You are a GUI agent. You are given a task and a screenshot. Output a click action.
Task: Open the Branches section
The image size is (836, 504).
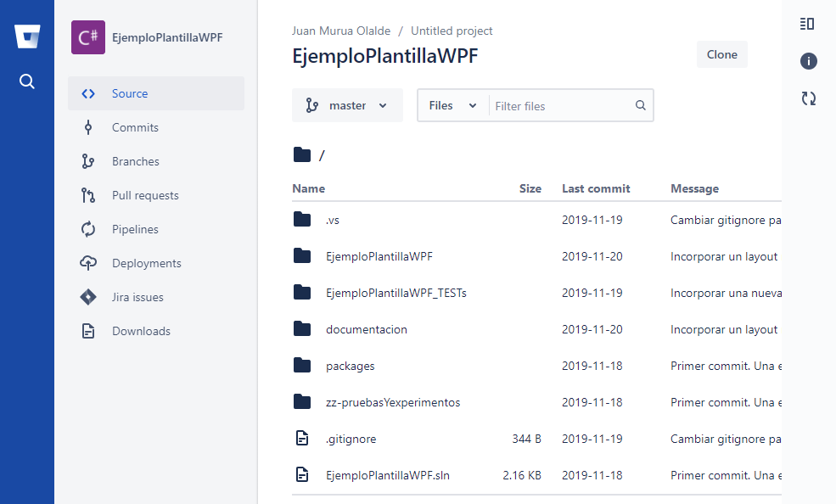(156, 161)
